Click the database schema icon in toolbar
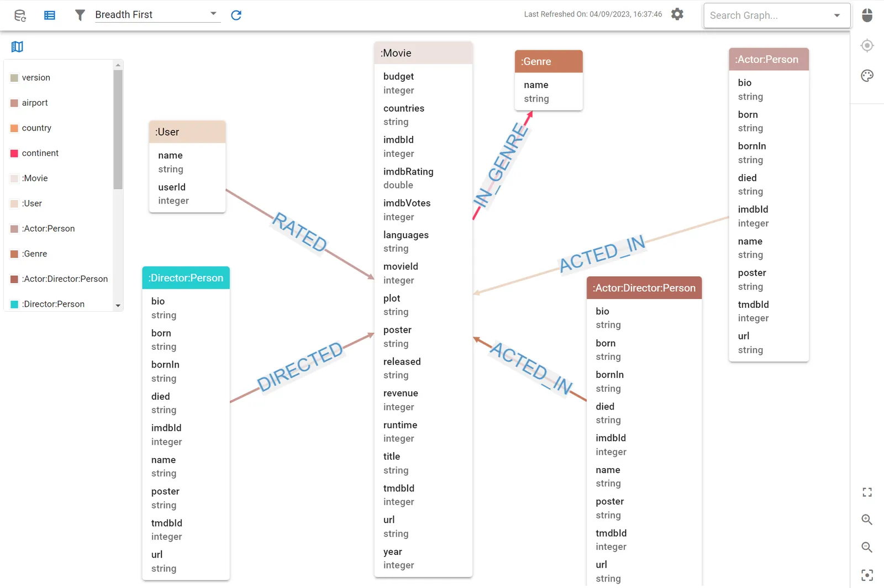The width and height of the screenshot is (884, 588). tap(20, 15)
